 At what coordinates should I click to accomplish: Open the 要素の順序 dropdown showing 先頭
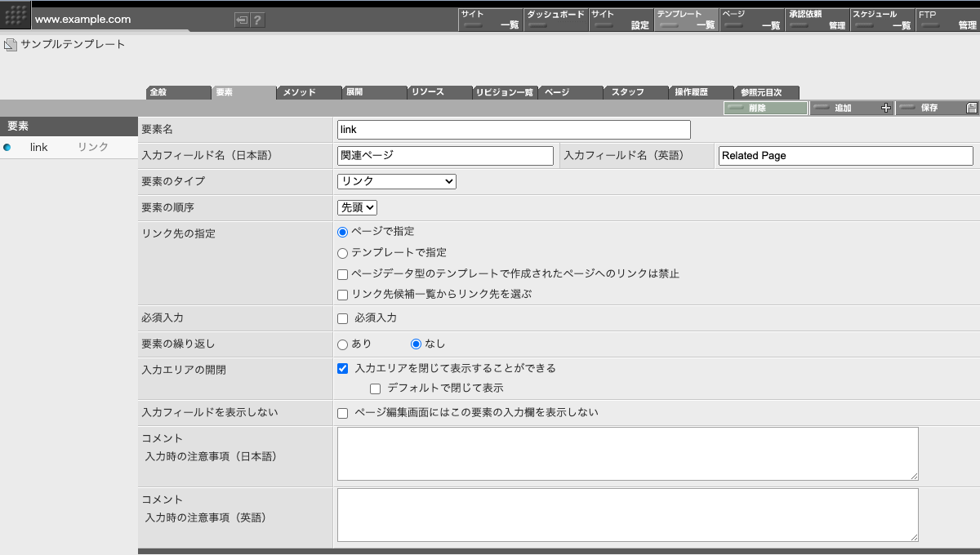(x=357, y=207)
